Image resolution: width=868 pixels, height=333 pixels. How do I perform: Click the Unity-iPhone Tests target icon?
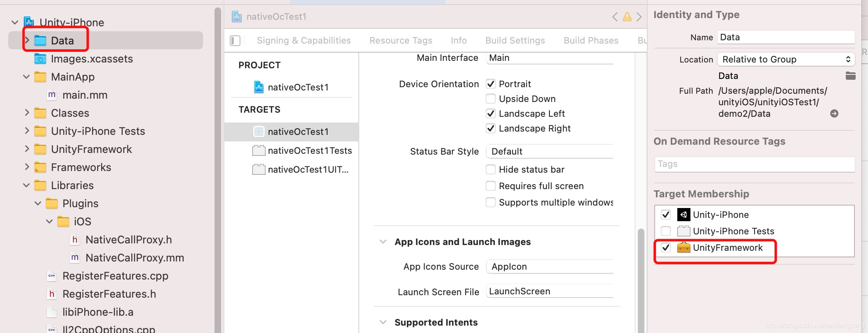point(684,231)
